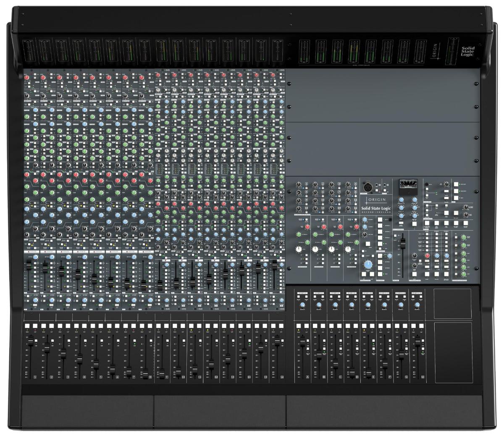Image resolution: width=504 pixels, height=436 pixels.
Task: Click the red gain knob atop channel 1
Action: [x=27, y=78]
